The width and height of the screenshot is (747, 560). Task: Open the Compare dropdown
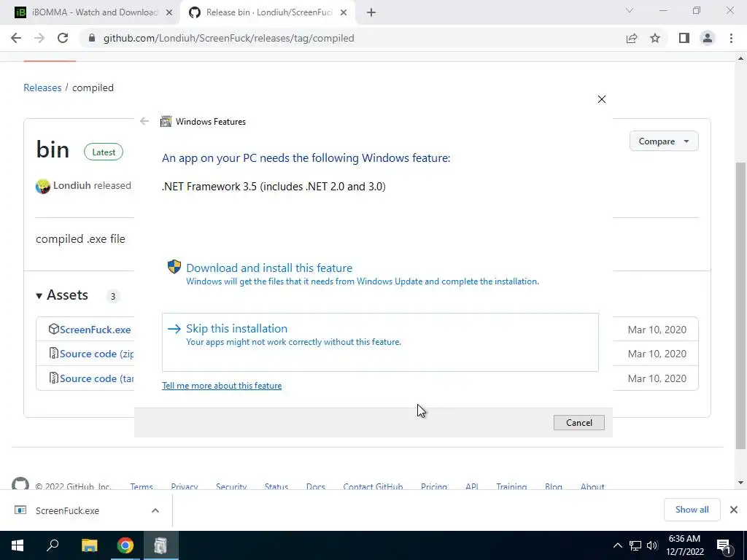tap(664, 141)
